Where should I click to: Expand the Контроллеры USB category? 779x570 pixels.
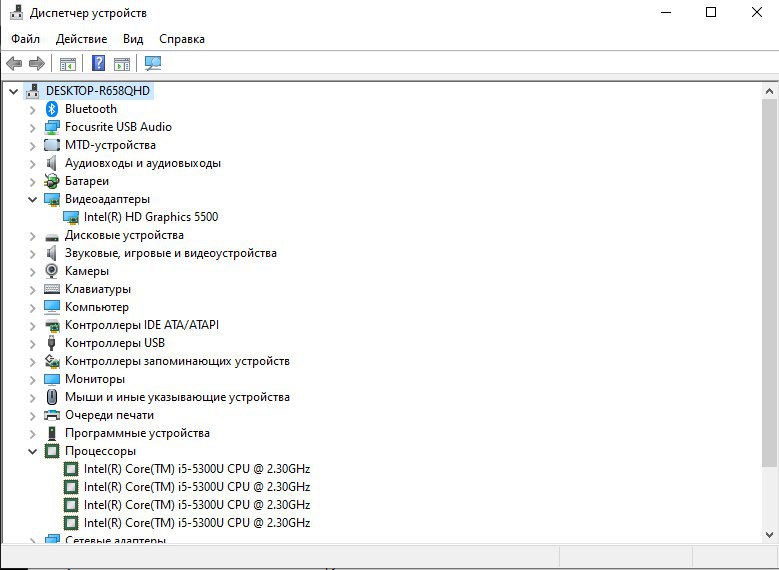click(x=32, y=344)
